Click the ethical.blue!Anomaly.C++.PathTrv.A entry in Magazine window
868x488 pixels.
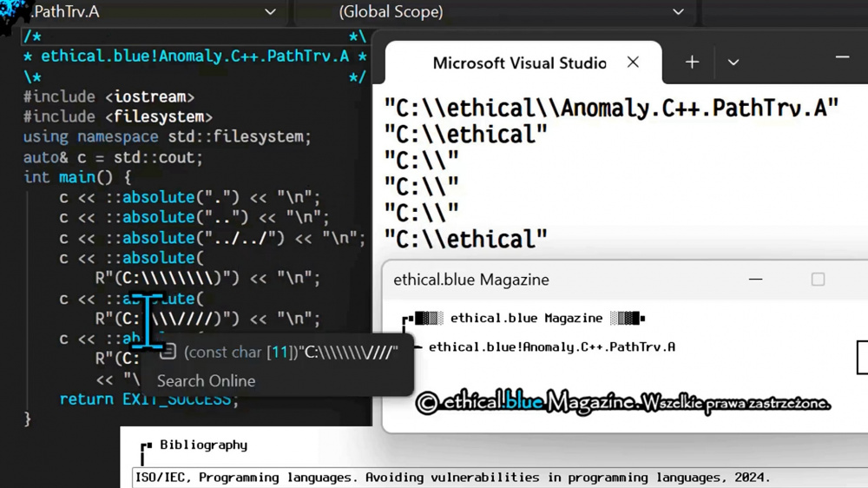click(x=551, y=346)
